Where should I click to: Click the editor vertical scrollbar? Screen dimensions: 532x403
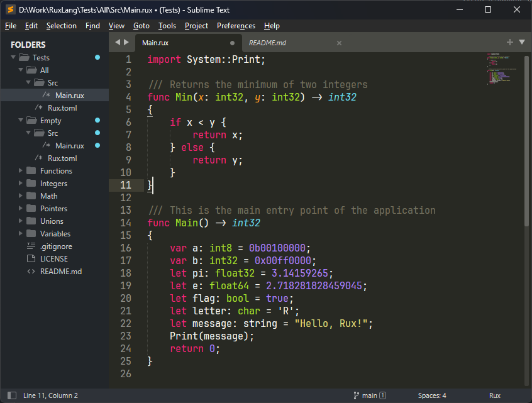(x=526, y=141)
